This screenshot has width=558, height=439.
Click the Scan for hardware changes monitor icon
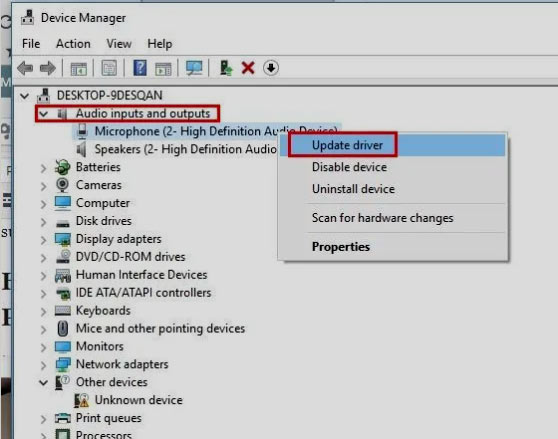(x=194, y=68)
